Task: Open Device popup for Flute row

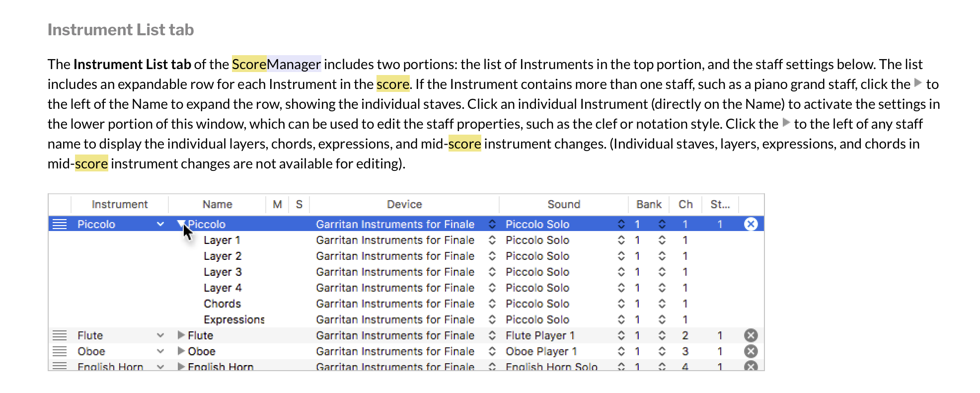Action: (x=492, y=335)
